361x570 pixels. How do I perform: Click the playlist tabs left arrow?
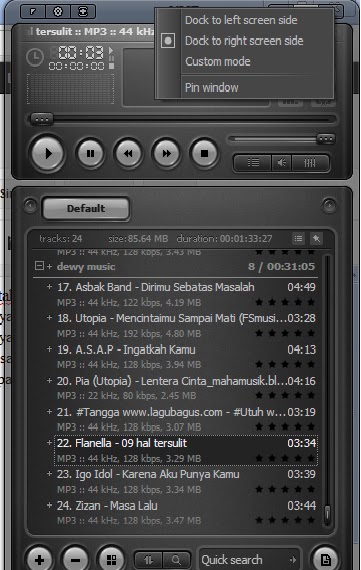30,206
